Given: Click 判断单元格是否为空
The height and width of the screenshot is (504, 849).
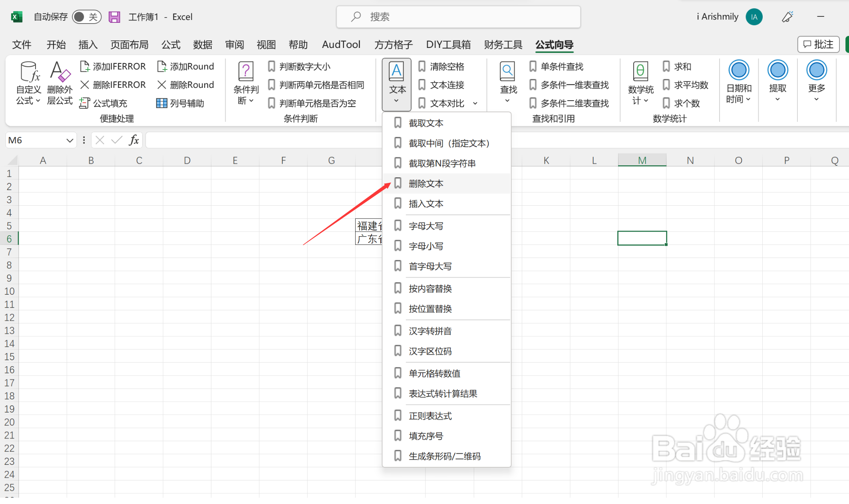Looking at the screenshot, I should pyautogui.click(x=312, y=103).
